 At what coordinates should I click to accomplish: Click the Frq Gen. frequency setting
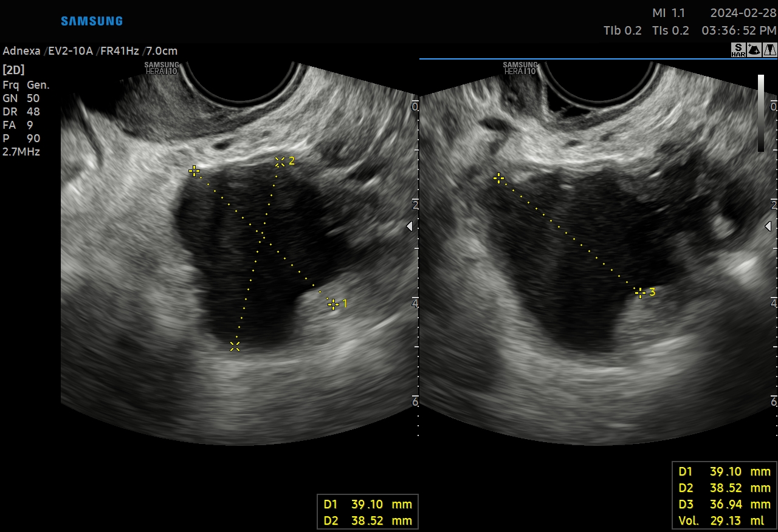26,85
